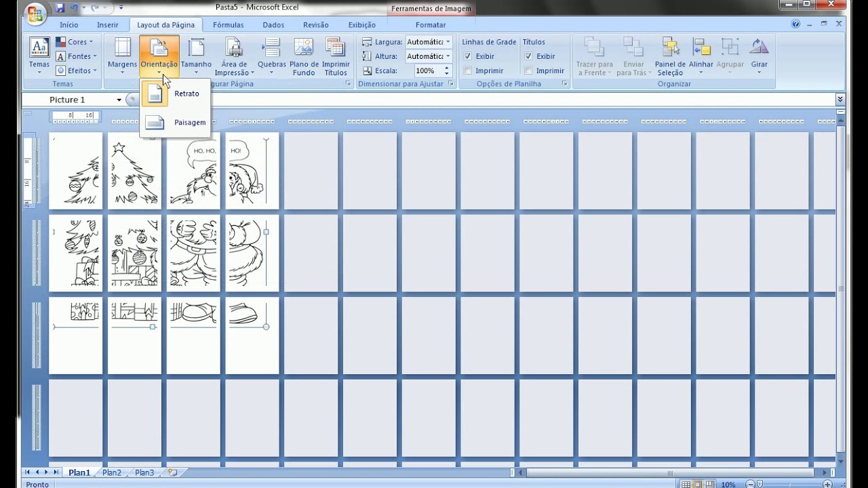868x488 pixels.
Task: Open Dimensionar para Ajustar dialog launcher
Action: (450, 83)
